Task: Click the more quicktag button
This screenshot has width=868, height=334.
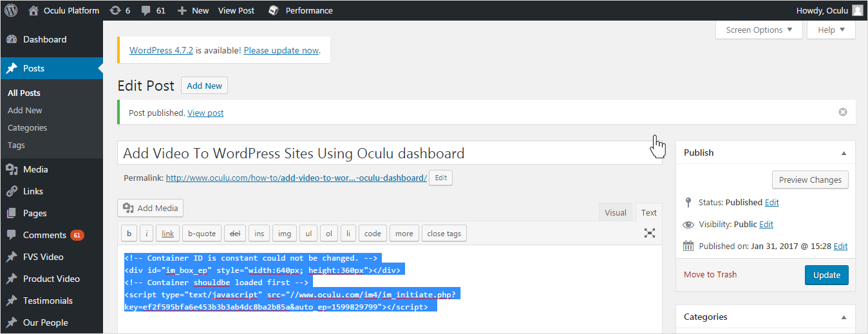Action: click(404, 233)
